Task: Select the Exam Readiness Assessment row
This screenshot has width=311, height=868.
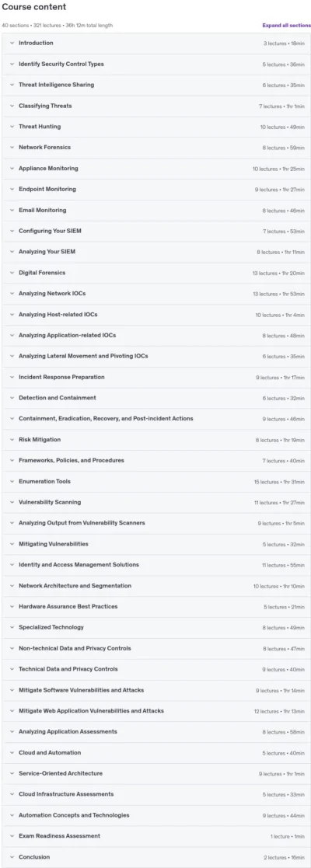Action: [x=156, y=836]
